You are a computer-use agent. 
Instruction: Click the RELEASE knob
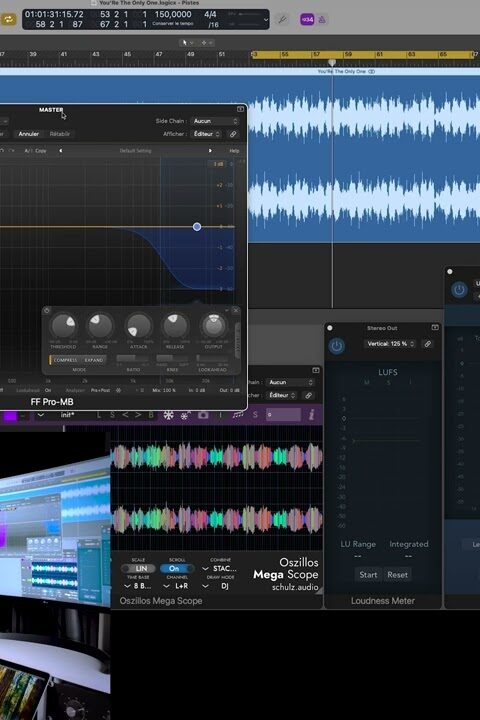tap(175, 326)
